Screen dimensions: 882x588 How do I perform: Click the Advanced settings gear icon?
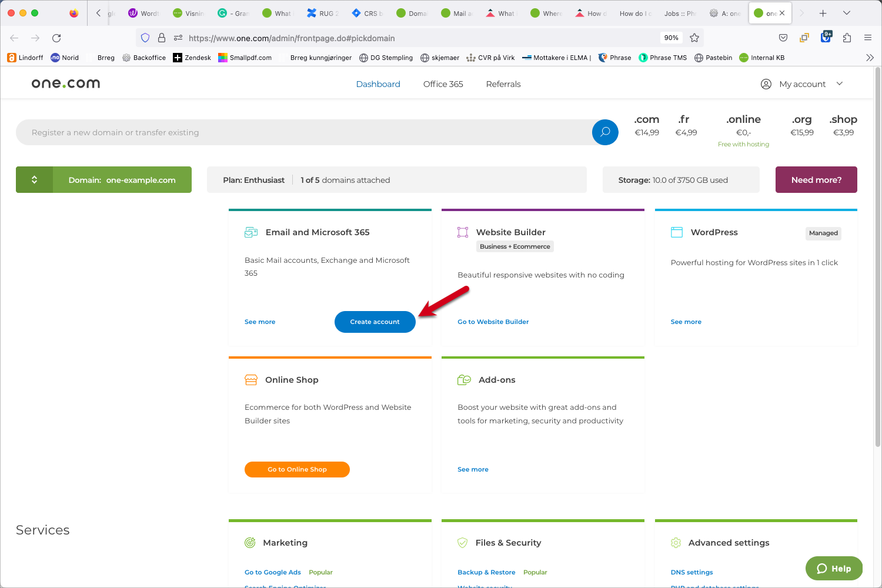[x=676, y=543]
